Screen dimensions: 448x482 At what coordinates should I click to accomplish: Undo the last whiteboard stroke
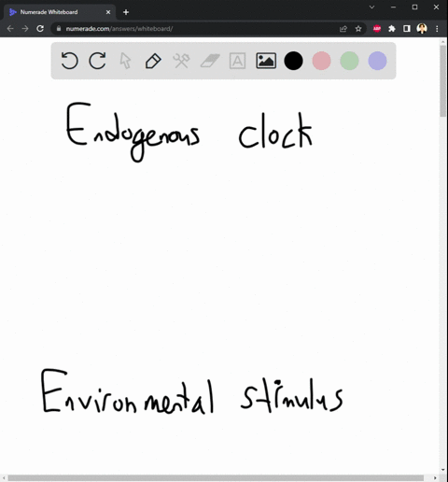pyautogui.click(x=69, y=61)
